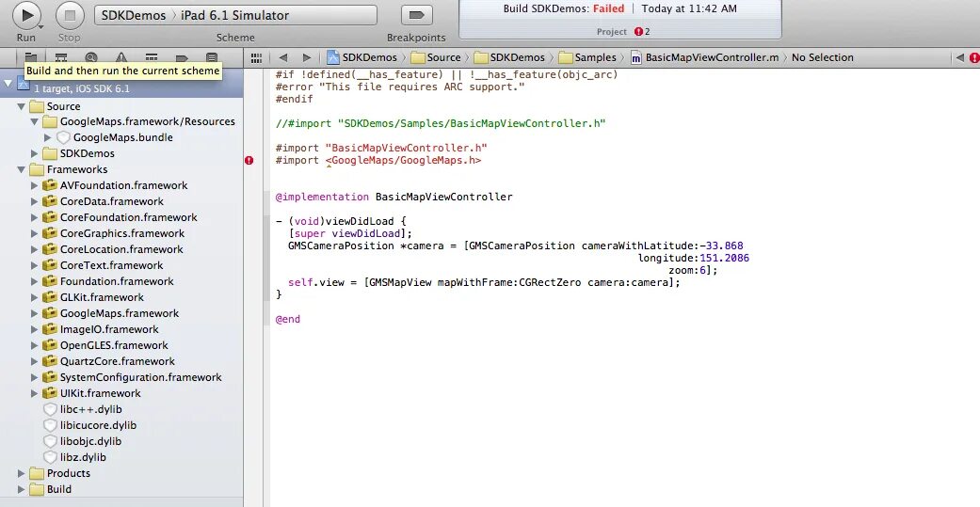
Task: Select CoreFoundation.framework
Action: pyautogui.click(x=128, y=217)
